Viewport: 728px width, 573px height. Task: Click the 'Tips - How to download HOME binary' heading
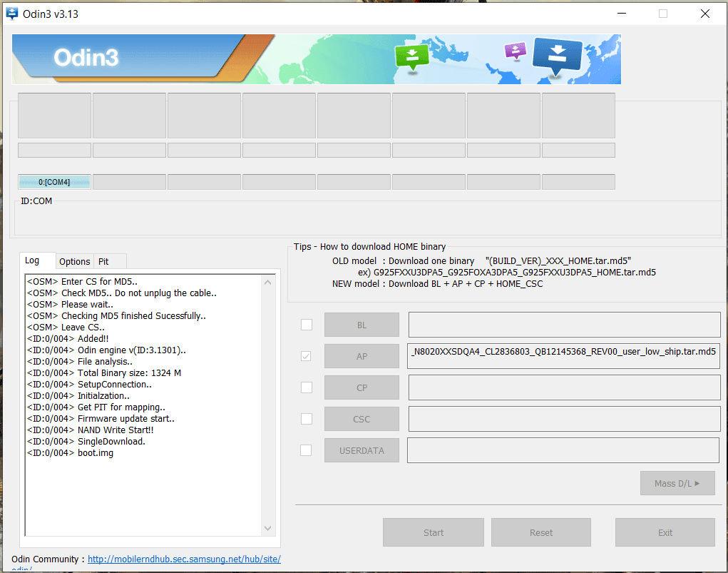point(369,246)
